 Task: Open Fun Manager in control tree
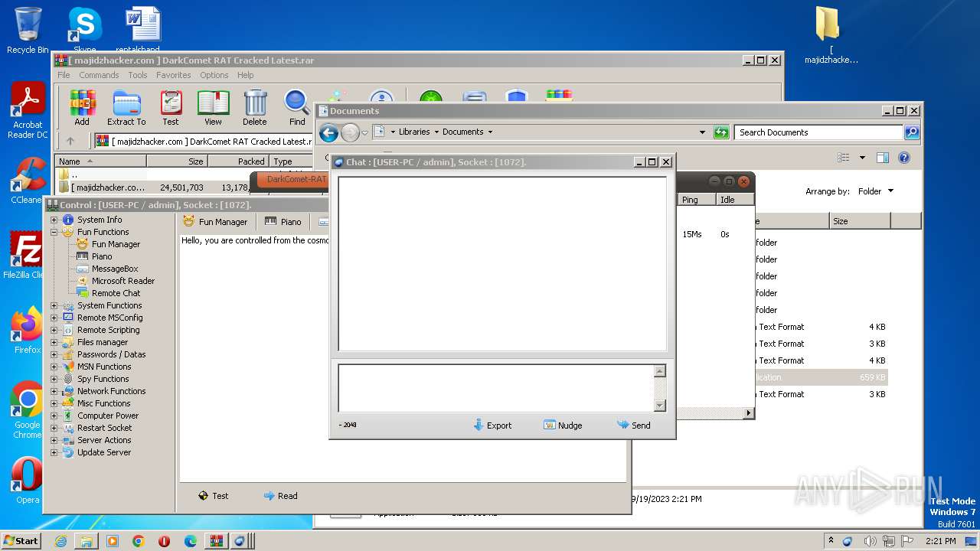(116, 244)
